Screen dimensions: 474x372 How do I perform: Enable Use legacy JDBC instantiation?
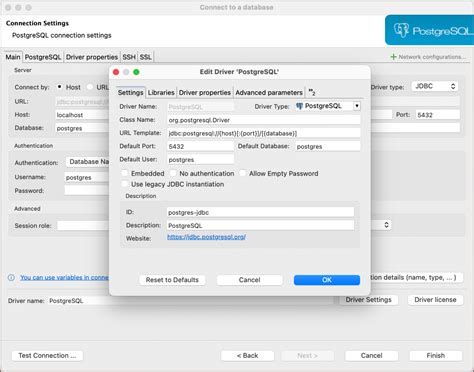tap(125, 184)
